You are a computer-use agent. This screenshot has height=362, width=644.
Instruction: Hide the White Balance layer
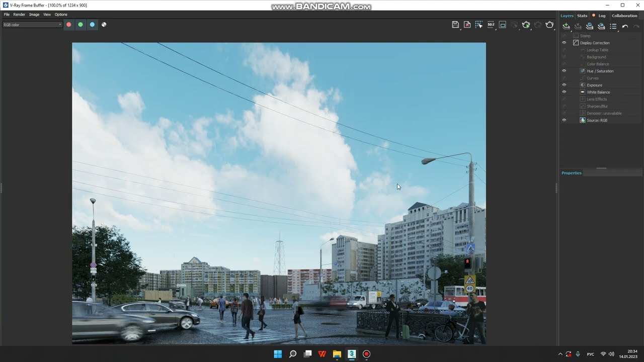[564, 92]
